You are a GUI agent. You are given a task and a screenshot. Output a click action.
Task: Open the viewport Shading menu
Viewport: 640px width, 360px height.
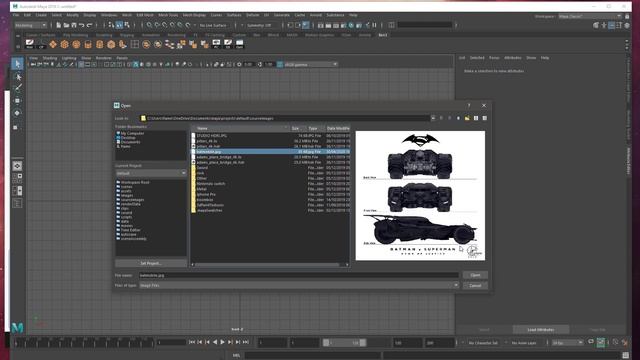pos(50,58)
